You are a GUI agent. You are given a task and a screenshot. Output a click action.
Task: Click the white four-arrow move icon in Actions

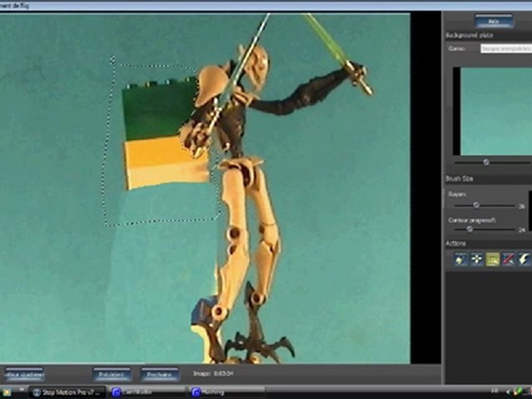(x=477, y=259)
